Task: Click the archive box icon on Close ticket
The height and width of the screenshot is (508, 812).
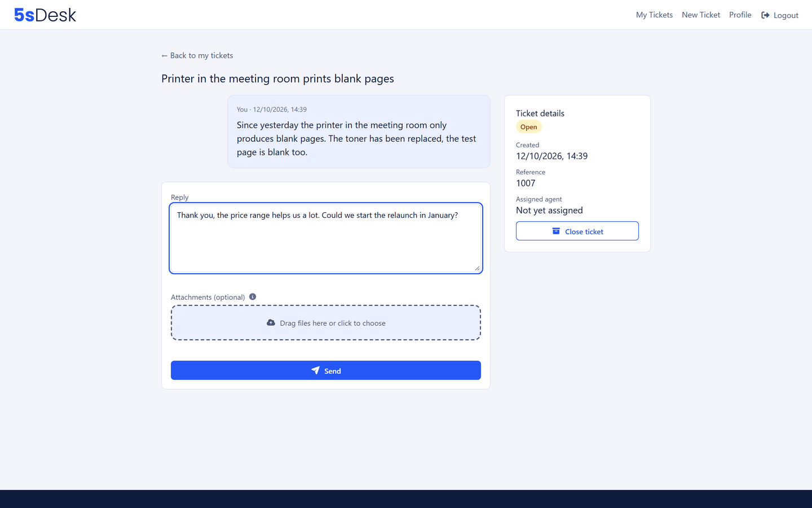Action: pos(556,231)
